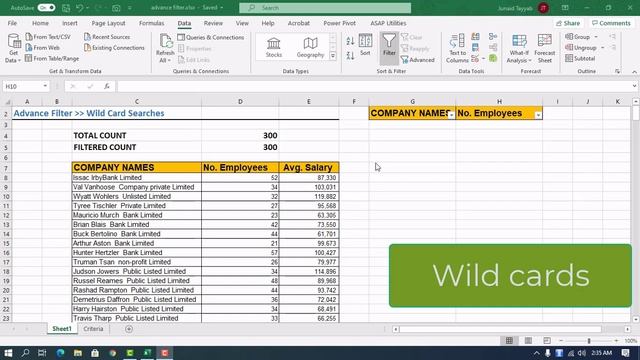This screenshot has width=640, height=360.
Task: Open Existing Connections
Action: (114, 48)
